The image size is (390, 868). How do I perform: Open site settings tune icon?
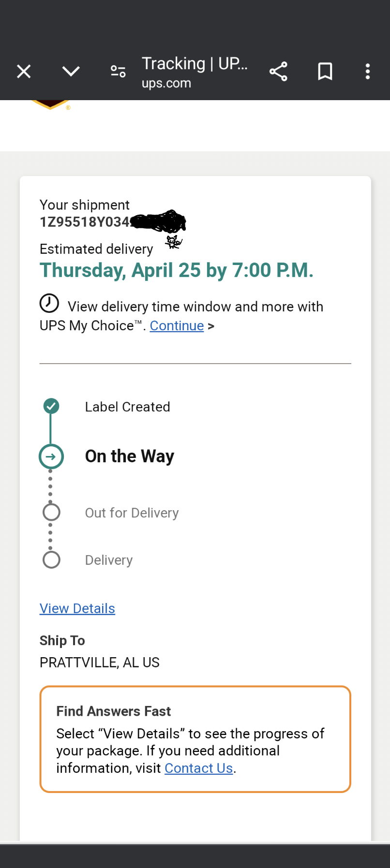pos(118,72)
